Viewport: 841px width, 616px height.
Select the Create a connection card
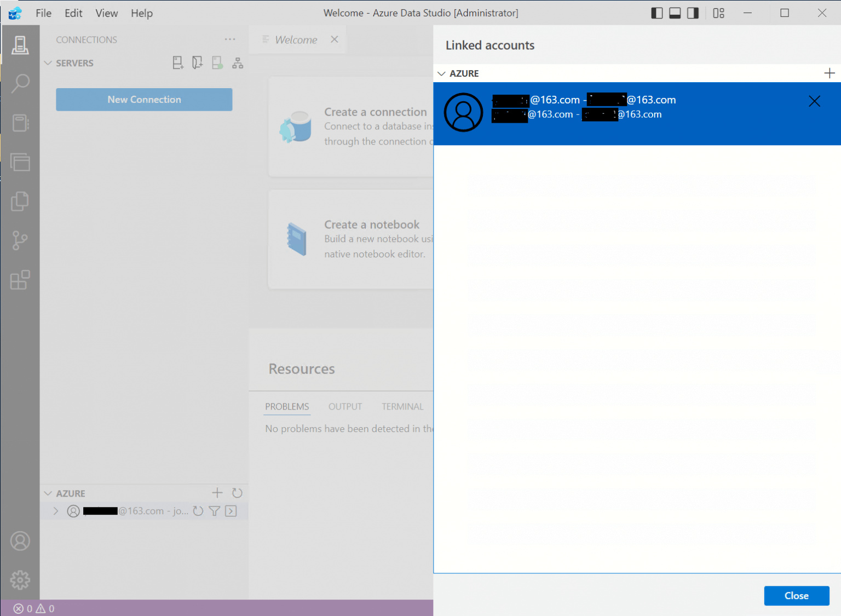click(x=351, y=126)
